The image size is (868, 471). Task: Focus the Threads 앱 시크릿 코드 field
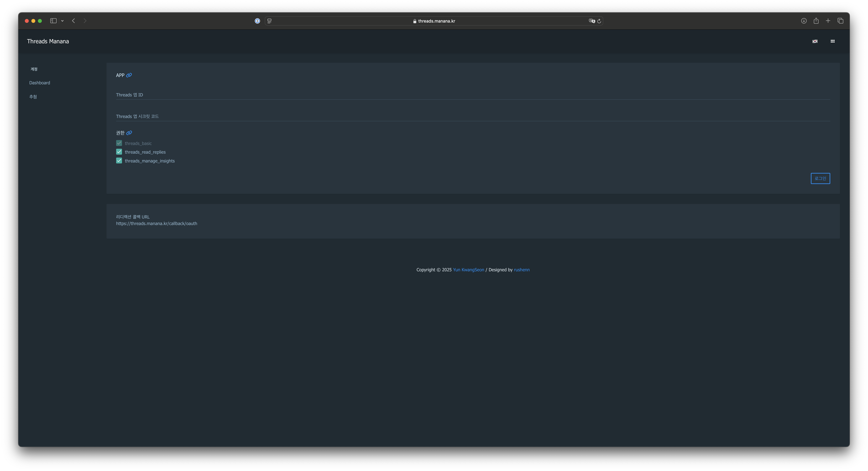tap(473, 116)
